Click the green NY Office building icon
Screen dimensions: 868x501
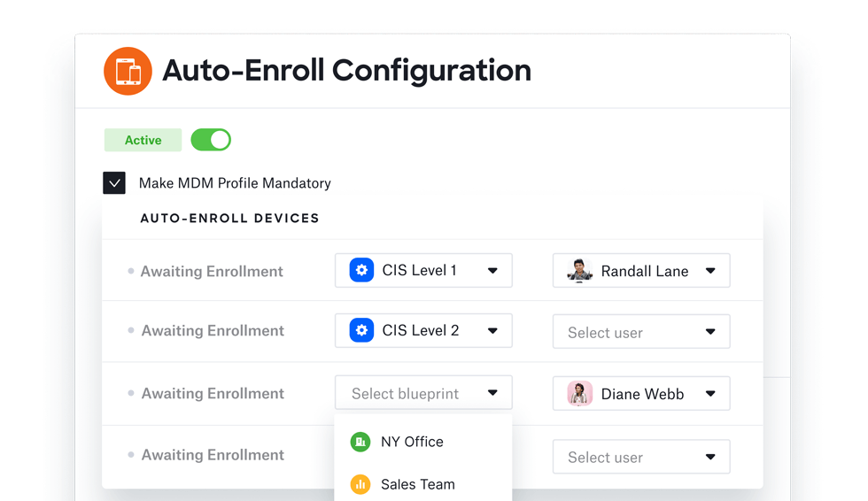[360, 442]
